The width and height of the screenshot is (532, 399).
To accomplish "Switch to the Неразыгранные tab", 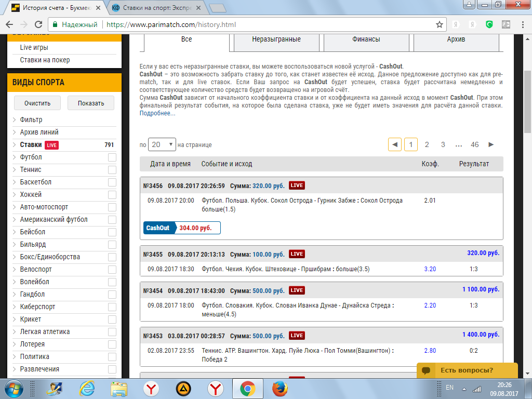I will coord(276,39).
